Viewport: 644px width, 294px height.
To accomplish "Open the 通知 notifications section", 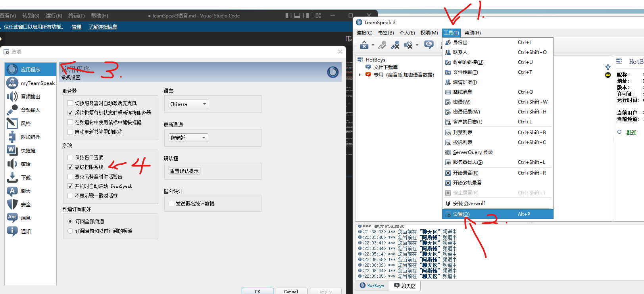I will tap(25, 232).
